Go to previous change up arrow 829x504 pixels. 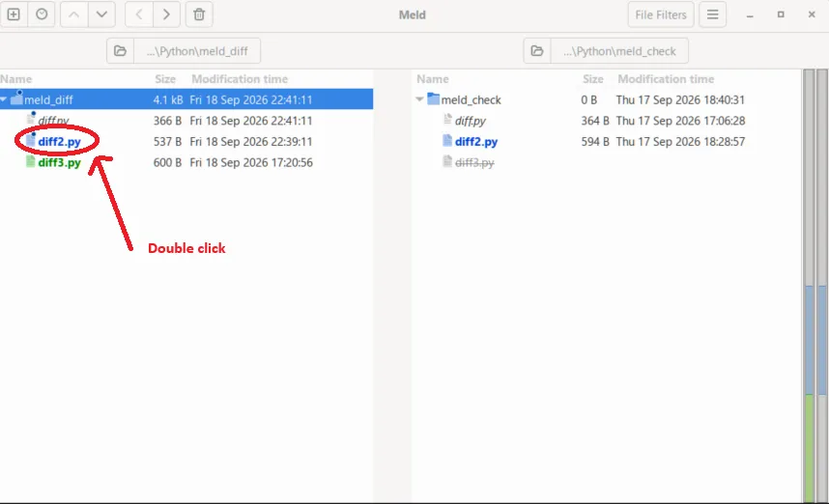coord(74,14)
